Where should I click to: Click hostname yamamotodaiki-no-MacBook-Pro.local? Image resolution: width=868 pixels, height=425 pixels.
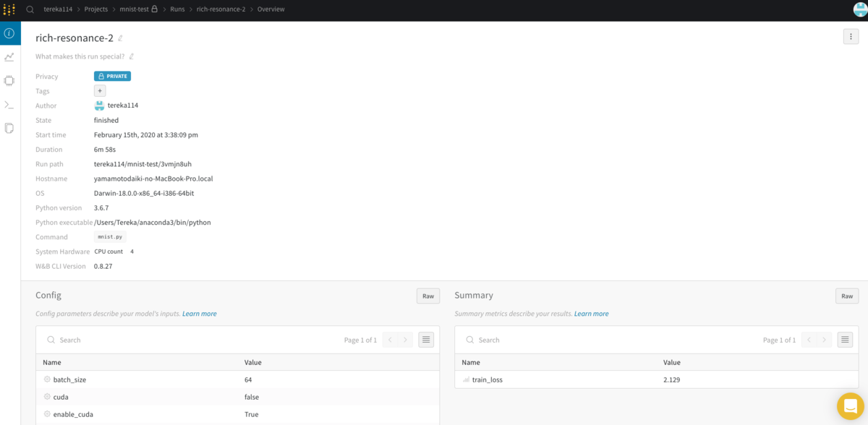coord(153,179)
